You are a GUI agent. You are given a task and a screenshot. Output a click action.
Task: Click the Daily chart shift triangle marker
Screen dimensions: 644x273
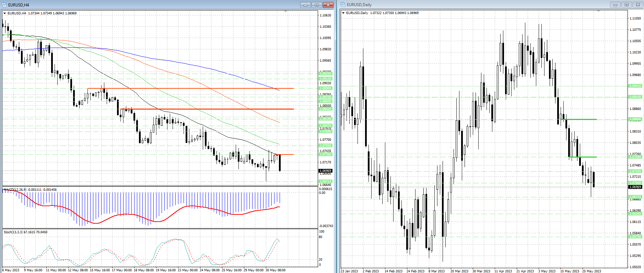tap(599, 11)
